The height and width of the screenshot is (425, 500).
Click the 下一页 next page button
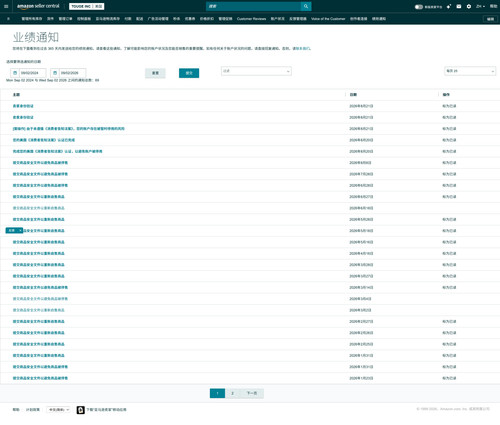pos(252,393)
